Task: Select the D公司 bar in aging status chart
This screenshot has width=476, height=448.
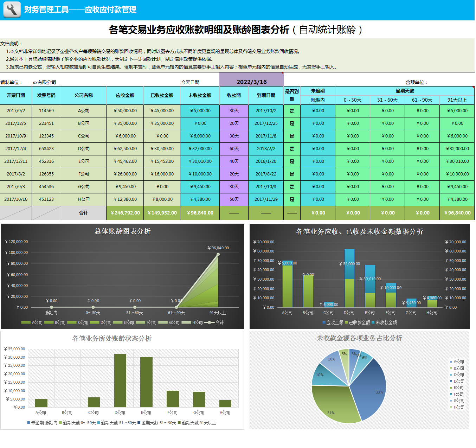Action: pos(120,380)
